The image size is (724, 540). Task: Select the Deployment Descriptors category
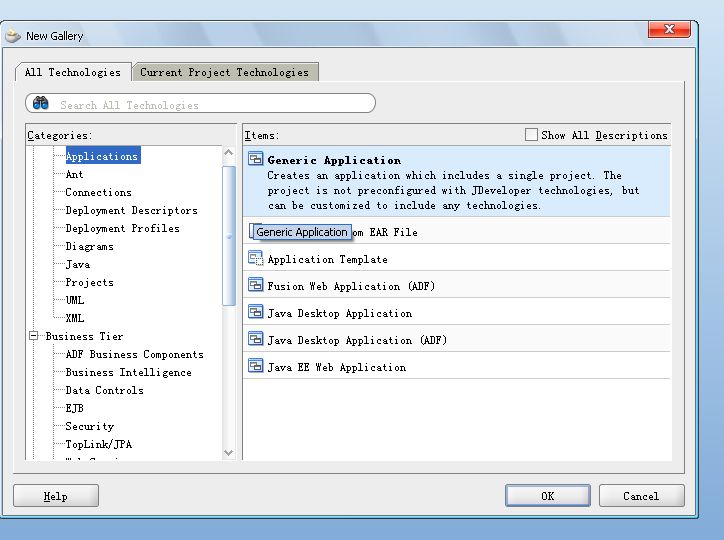132,210
